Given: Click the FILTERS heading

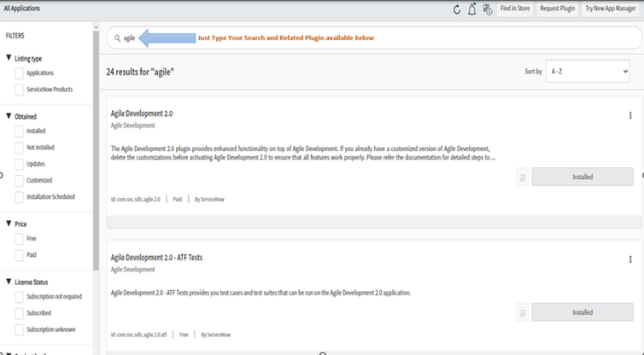Looking at the screenshot, I should [x=15, y=36].
